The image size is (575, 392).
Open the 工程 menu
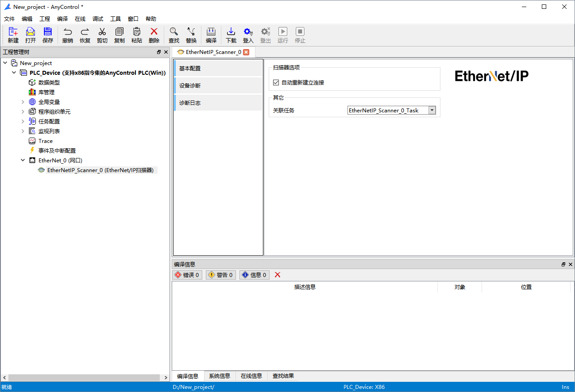(45, 19)
